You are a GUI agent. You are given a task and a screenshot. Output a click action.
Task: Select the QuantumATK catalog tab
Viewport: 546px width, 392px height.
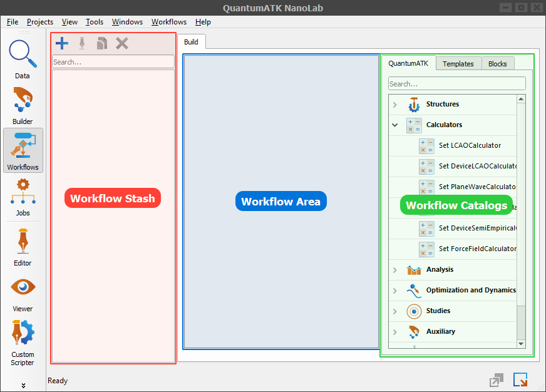(x=408, y=63)
